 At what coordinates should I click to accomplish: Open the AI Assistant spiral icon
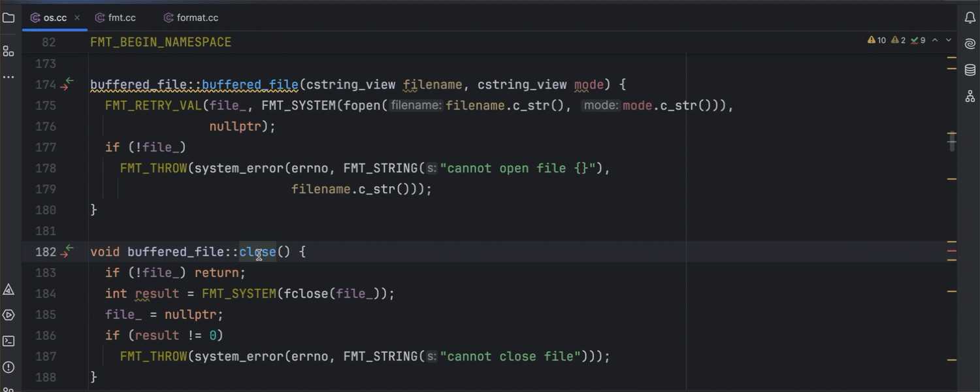pyautogui.click(x=970, y=44)
